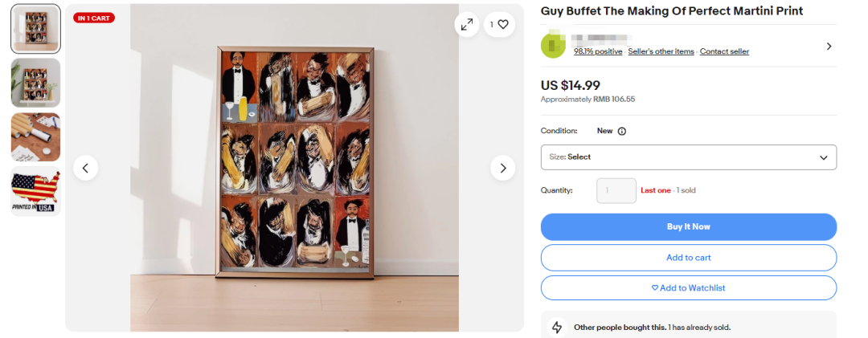Click the heart icon to favorite the item
868x338 pixels.
[x=503, y=25]
